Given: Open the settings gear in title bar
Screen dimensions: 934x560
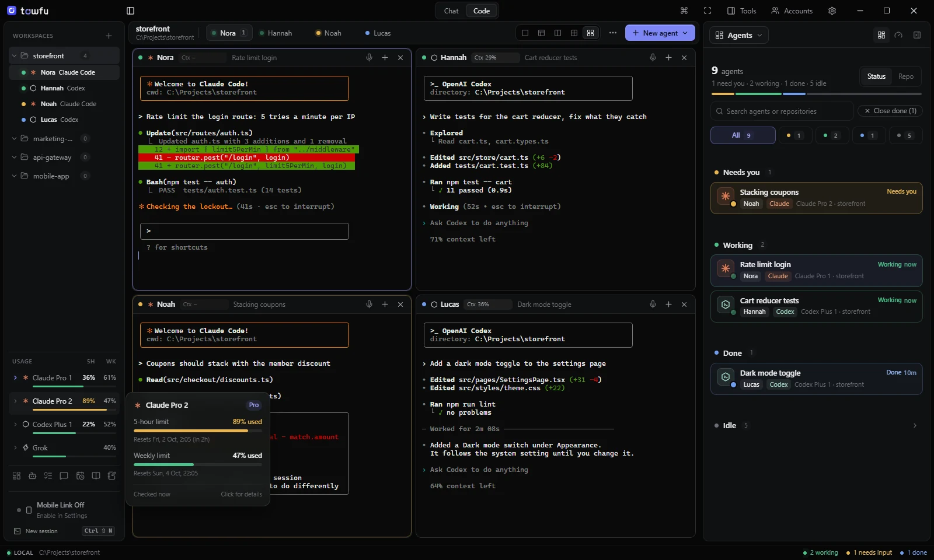Looking at the screenshot, I should (832, 10).
